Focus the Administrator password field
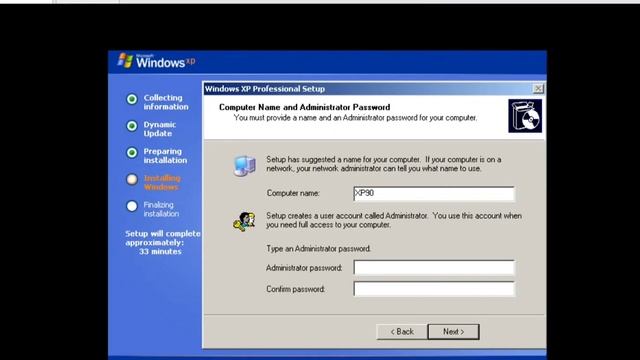The image size is (640, 360). pos(434,268)
